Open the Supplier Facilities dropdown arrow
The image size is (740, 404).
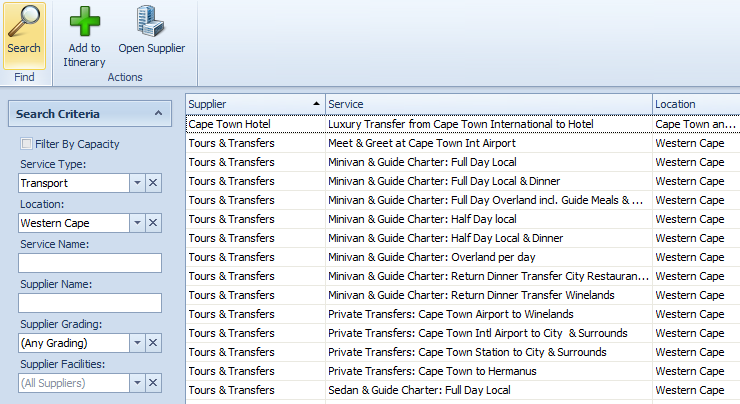point(137,383)
